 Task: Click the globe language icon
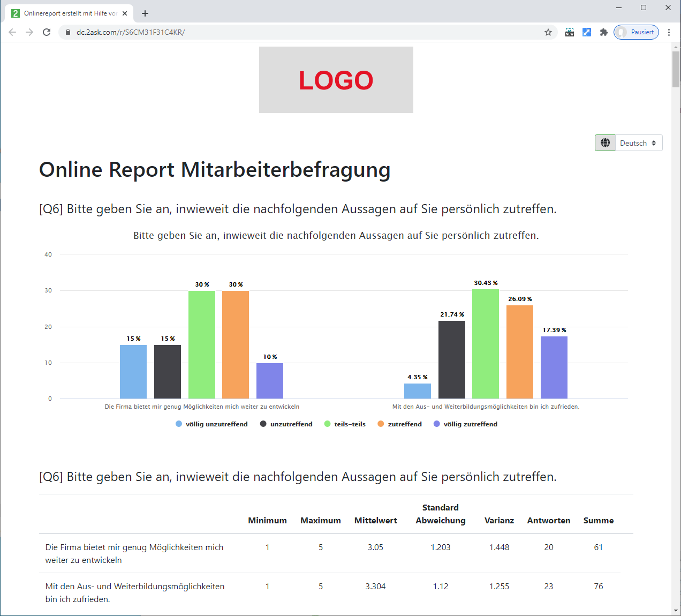[606, 143]
